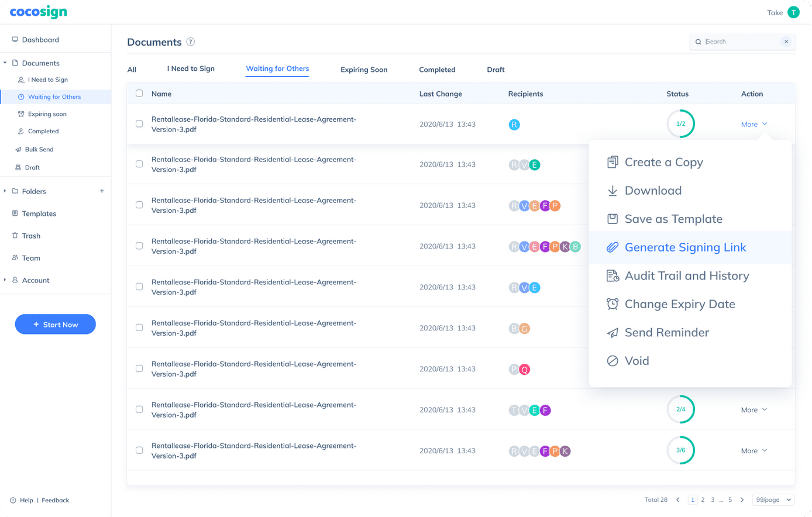This screenshot has height=517, width=812.
Task: Go to page 2 in pagination
Action: pos(703,500)
